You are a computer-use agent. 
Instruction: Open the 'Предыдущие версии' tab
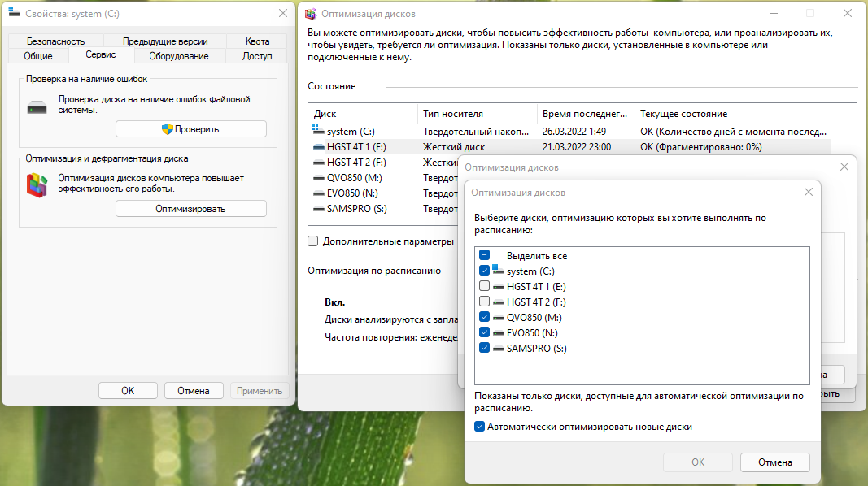(x=165, y=41)
